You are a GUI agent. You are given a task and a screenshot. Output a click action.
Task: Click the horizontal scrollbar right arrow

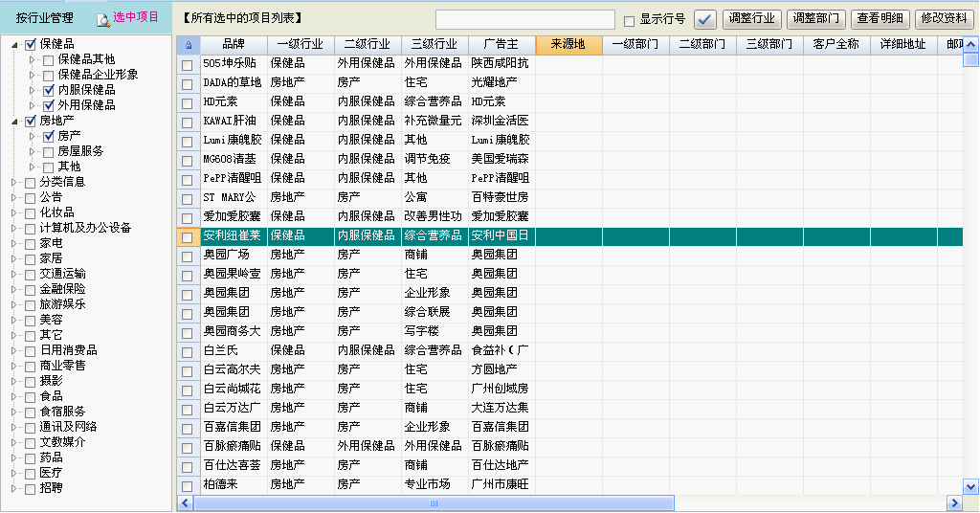coord(954,503)
